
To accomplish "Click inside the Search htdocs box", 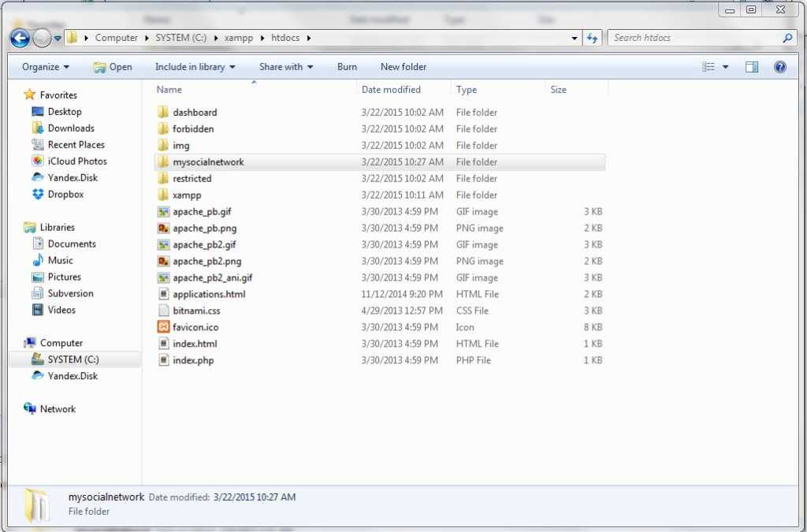I will (686, 37).
